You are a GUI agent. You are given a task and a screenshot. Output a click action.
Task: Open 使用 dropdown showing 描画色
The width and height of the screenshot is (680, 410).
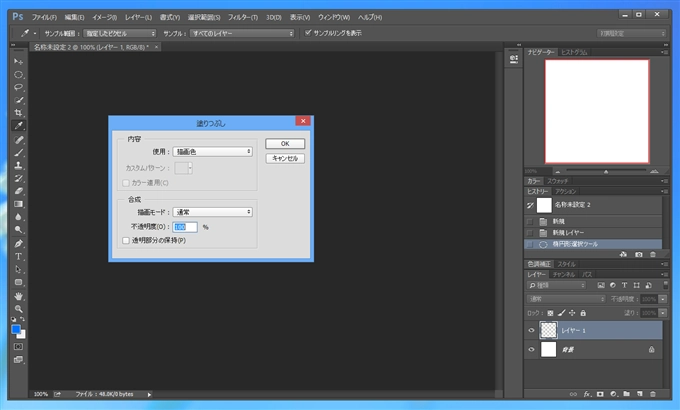212,151
